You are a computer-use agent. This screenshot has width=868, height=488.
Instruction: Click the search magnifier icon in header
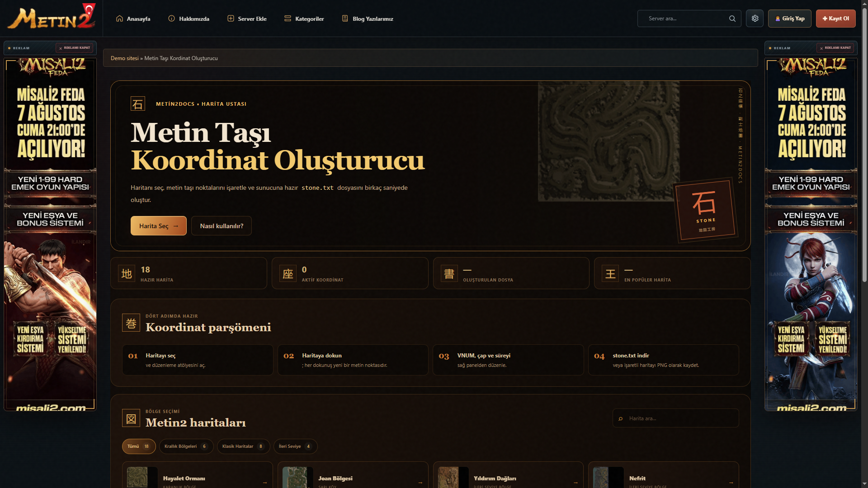(732, 19)
